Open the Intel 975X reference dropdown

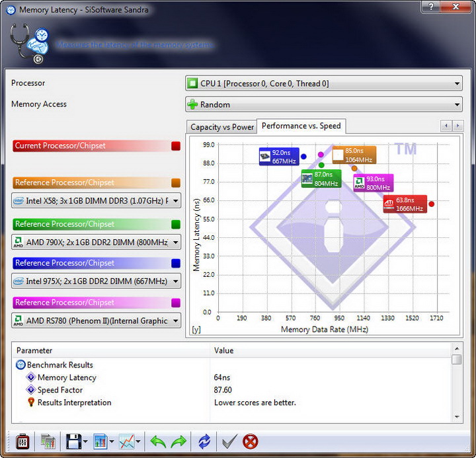[97, 281]
